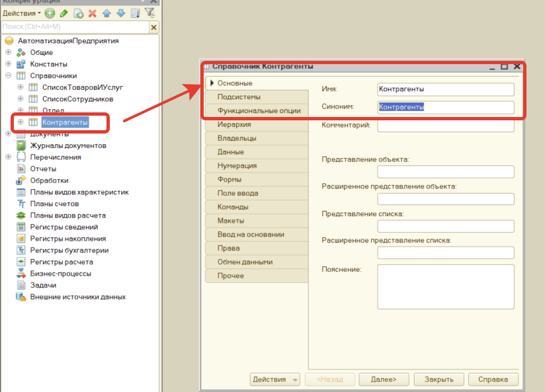The width and height of the screenshot is (545, 392).
Task: Click the Бизнес-процессы icon
Action: 21,274
